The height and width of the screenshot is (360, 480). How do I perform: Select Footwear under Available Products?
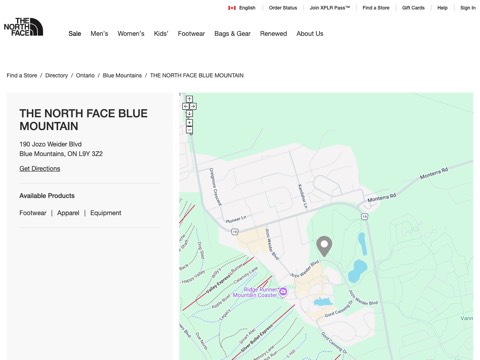tap(33, 213)
